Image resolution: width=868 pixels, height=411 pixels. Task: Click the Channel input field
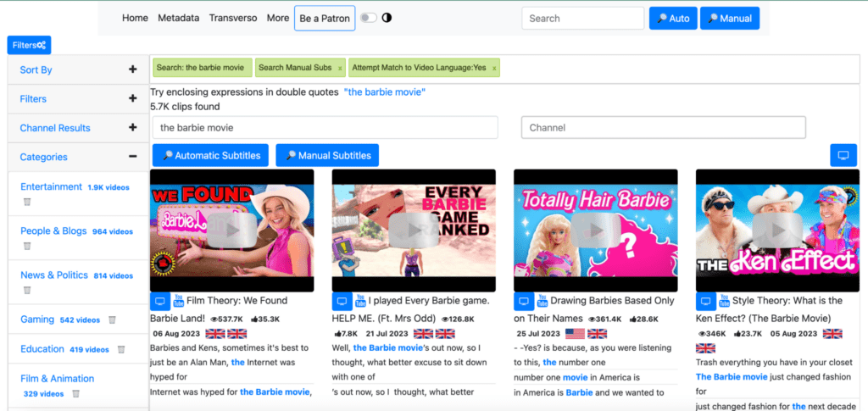click(x=663, y=127)
